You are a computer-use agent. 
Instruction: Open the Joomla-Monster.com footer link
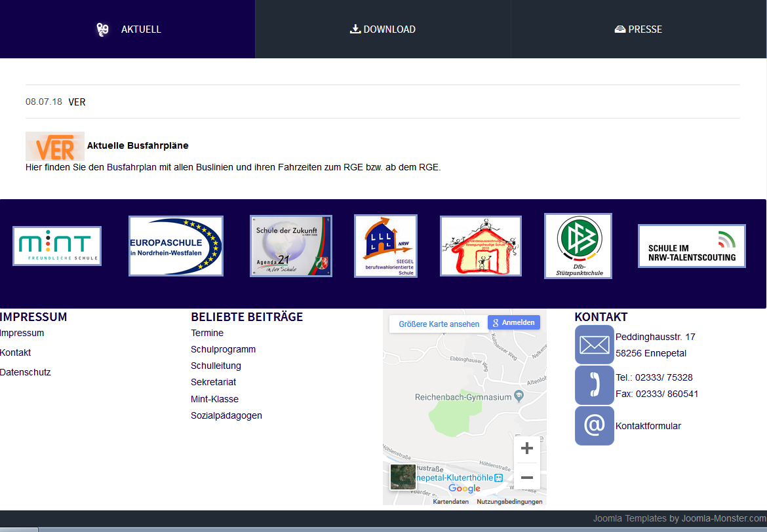coord(724,518)
